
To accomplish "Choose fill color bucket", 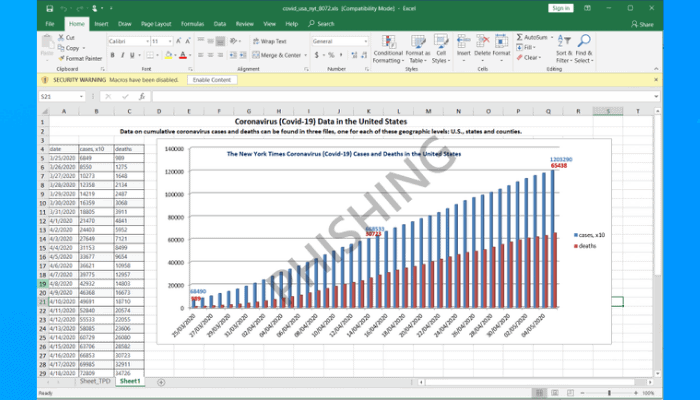I will tap(168, 55).
